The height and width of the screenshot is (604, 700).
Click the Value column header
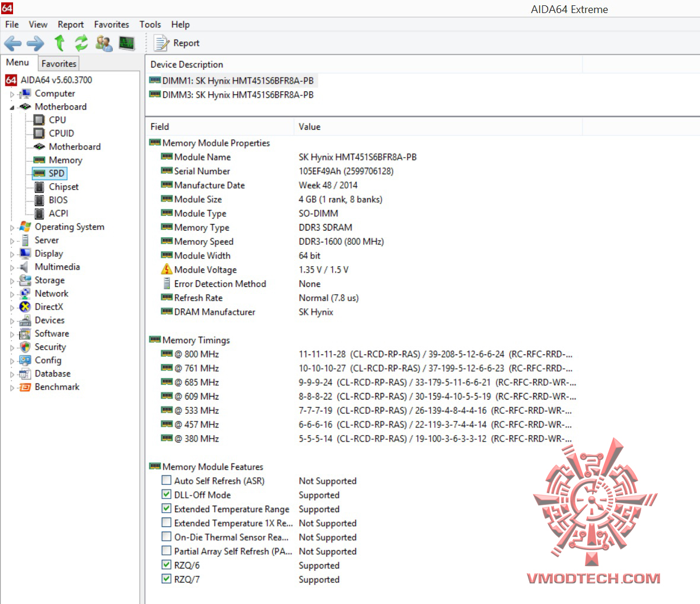click(x=438, y=127)
